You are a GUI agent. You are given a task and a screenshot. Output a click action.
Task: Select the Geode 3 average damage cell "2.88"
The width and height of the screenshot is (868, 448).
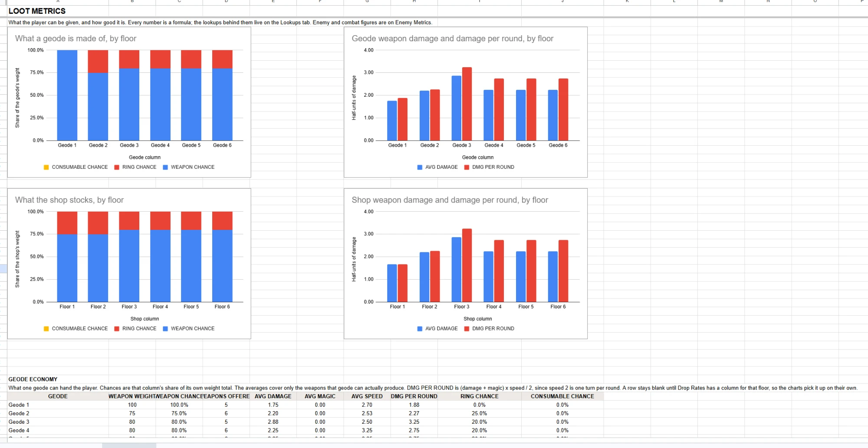pos(273,422)
